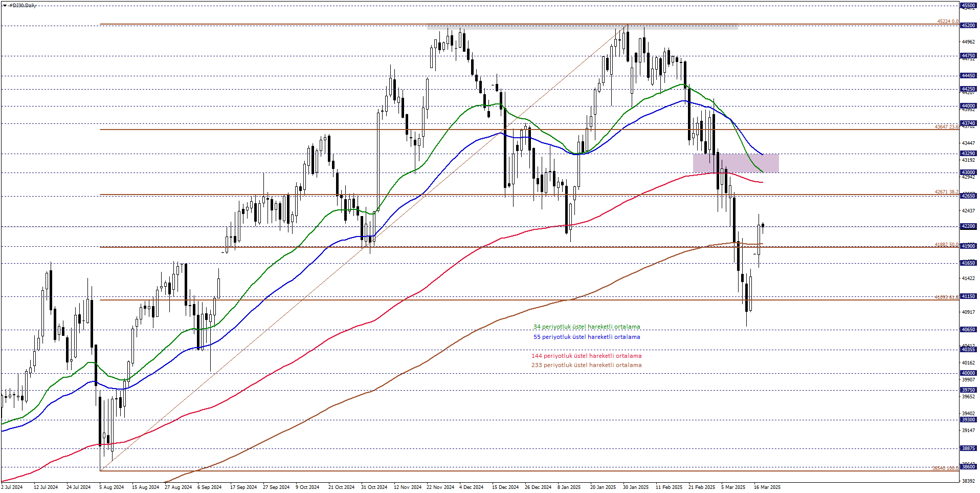Click the Fibonacci 45224 0.0 level label
980x493 pixels.
(947, 22)
